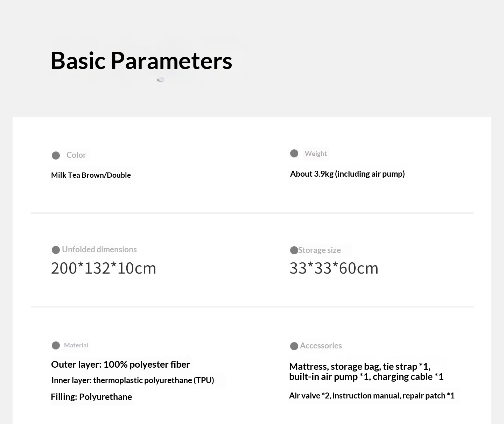The width and height of the screenshot is (504, 424).
Task: Click the Basic Parameters heading
Action: [141, 61]
